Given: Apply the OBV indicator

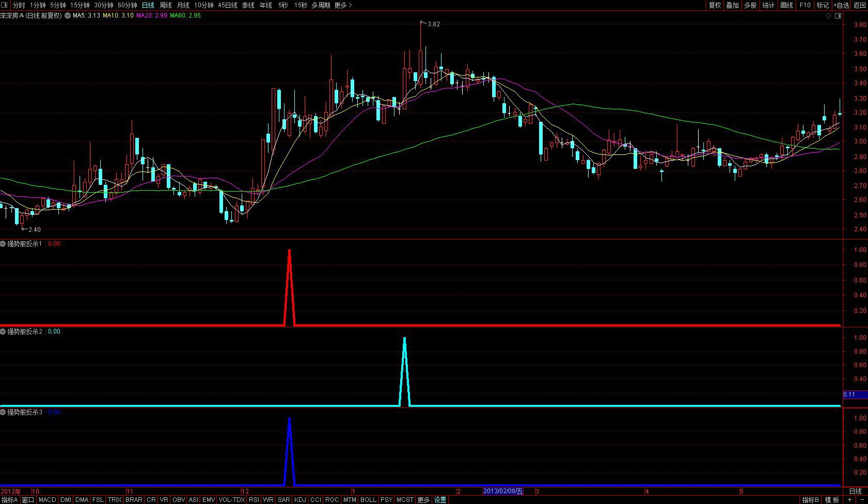Looking at the screenshot, I should [x=179, y=500].
